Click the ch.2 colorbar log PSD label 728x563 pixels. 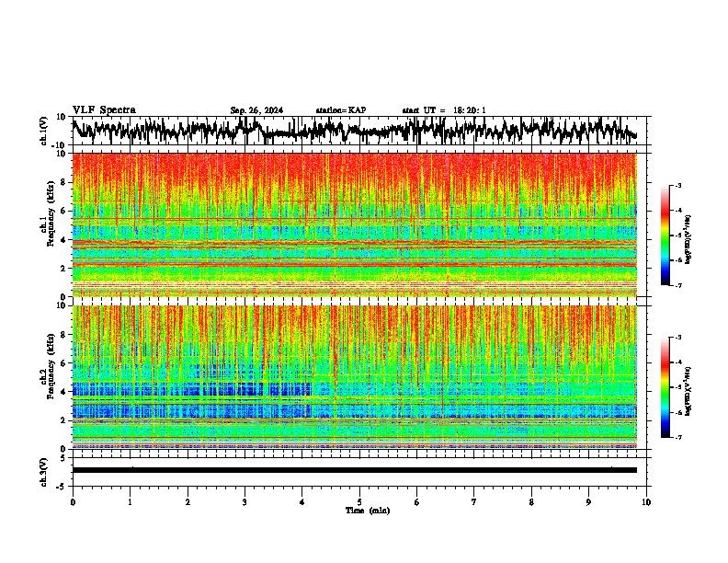pos(688,391)
